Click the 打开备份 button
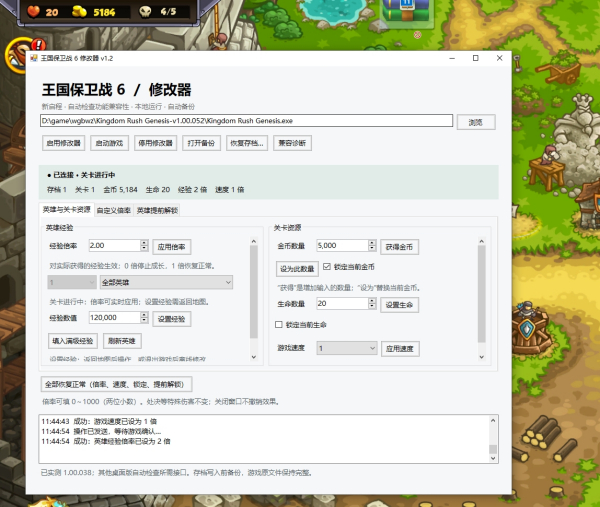Image resolution: width=600 pixels, height=507 pixels. (201, 143)
